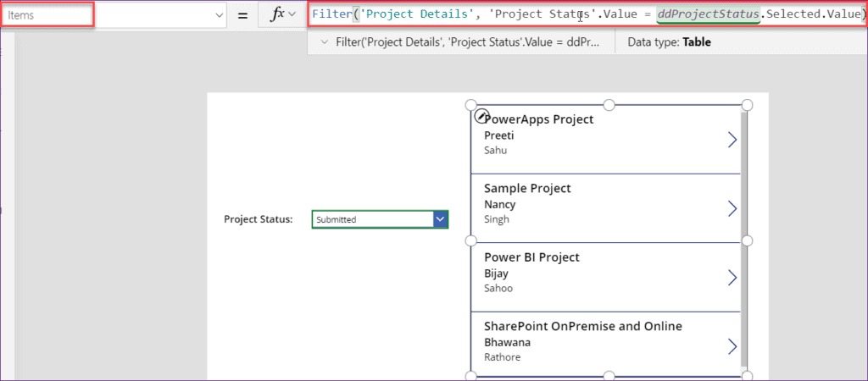The width and height of the screenshot is (868, 381).
Task: Select the PowerApps Project title
Action: click(x=538, y=119)
